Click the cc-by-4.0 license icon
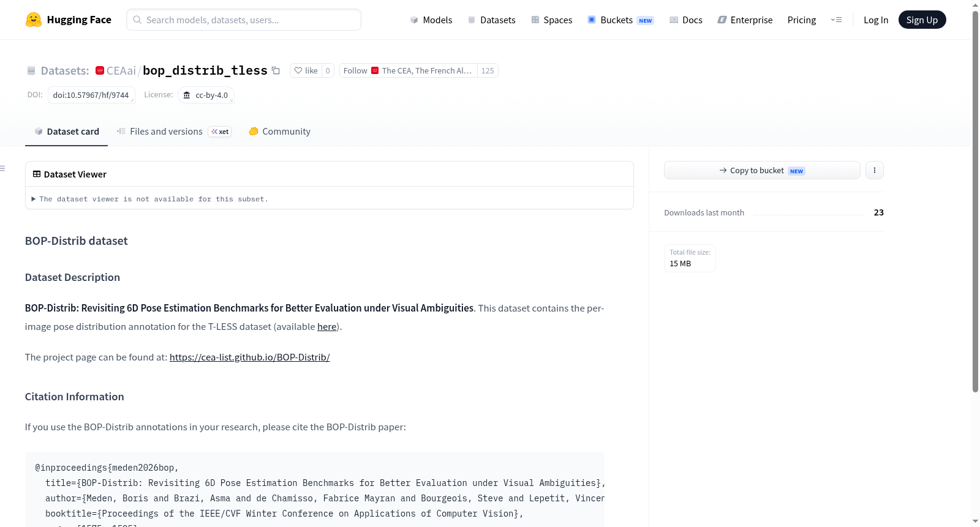 (x=187, y=95)
